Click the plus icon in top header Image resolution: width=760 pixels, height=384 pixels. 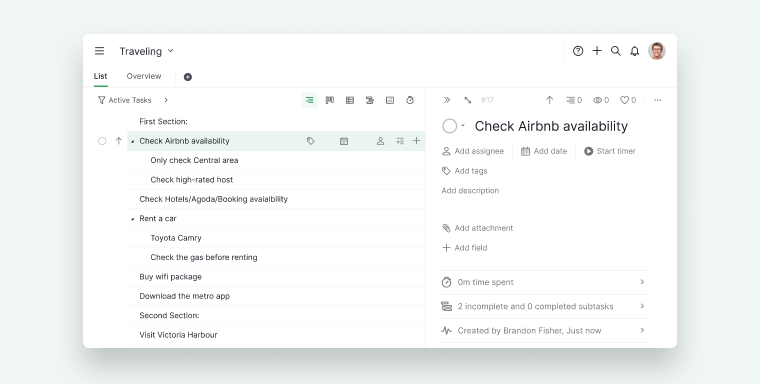point(597,51)
